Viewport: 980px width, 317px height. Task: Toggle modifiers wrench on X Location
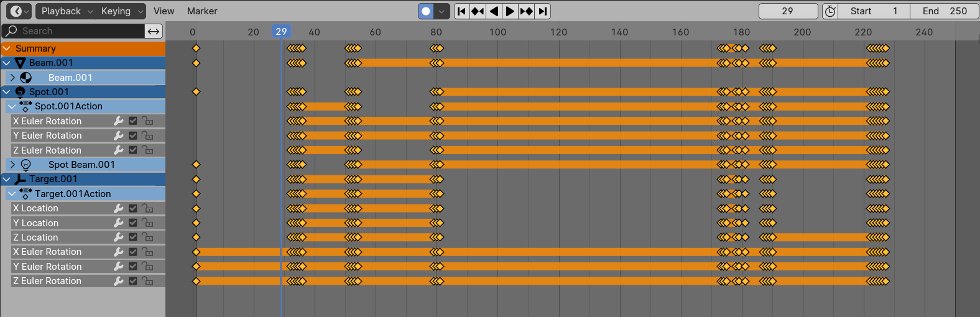pyautogui.click(x=119, y=208)
